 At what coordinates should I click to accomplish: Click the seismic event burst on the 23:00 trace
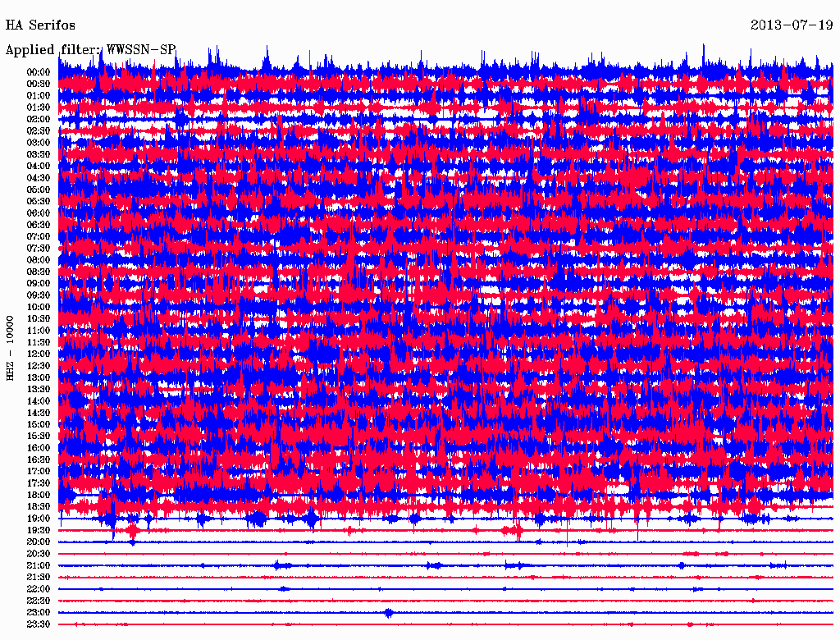pyautogui.click(x=389, y=613)
